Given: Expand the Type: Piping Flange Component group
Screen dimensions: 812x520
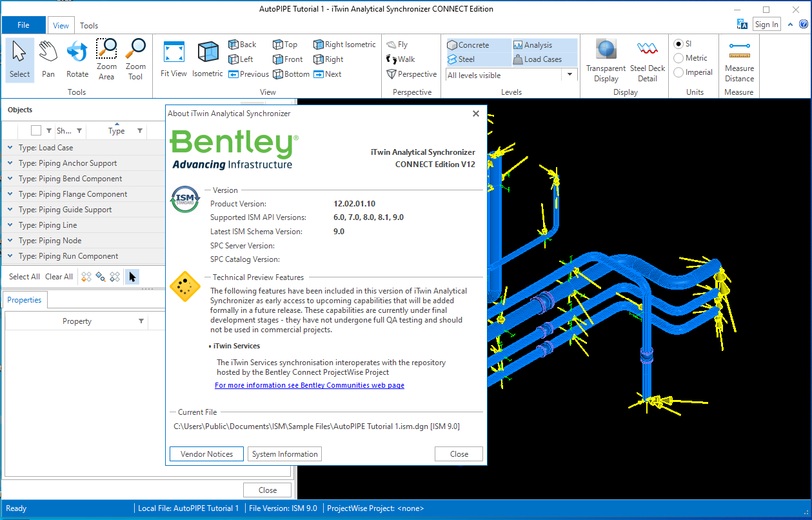Looking at the screenshot, I should coord(10,194).
